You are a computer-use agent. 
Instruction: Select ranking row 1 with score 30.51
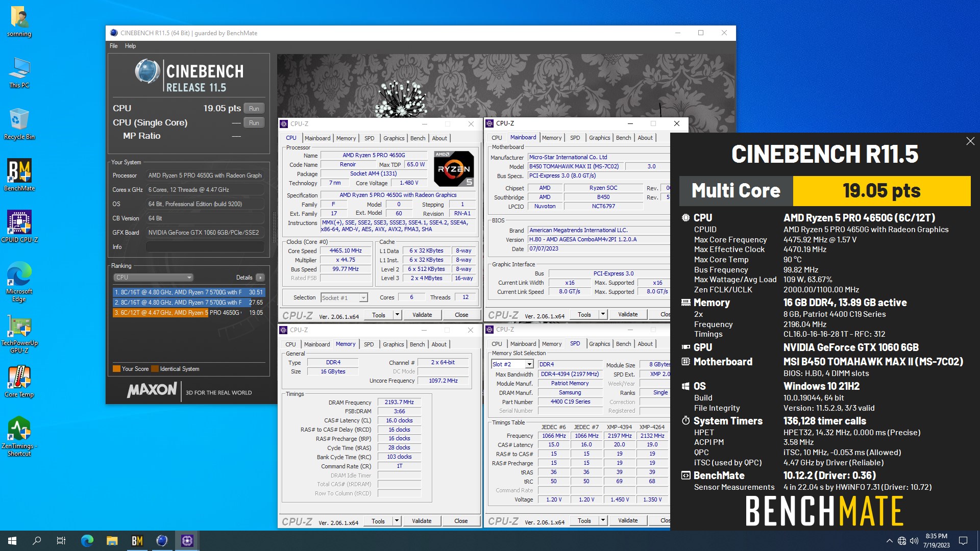[188, 292]
